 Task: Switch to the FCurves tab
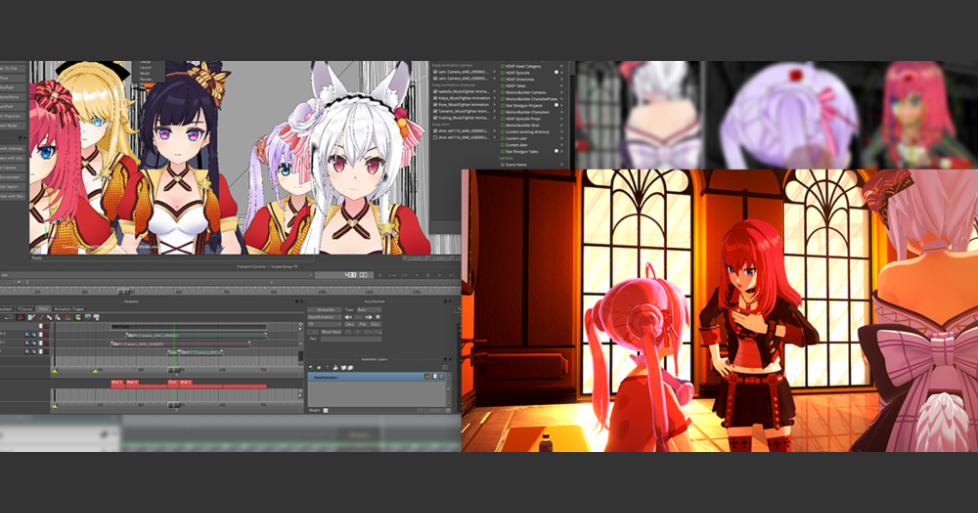(x=25, y=309)
